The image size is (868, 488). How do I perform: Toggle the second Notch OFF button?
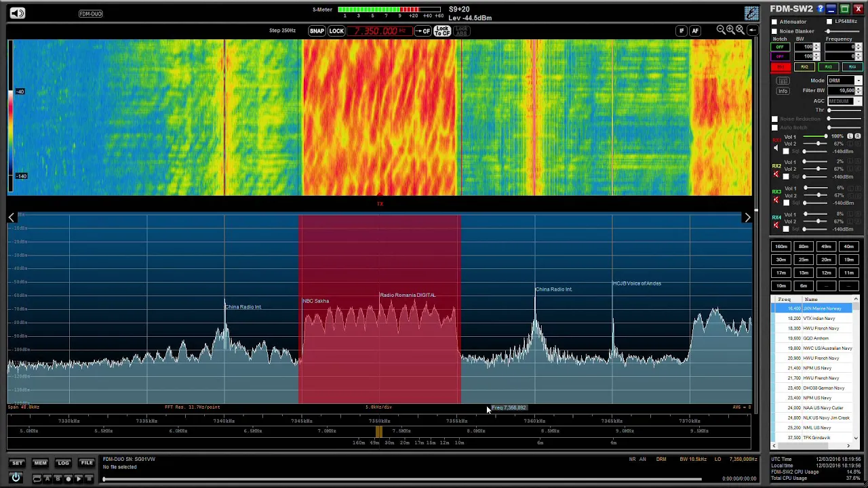[780, 56]
